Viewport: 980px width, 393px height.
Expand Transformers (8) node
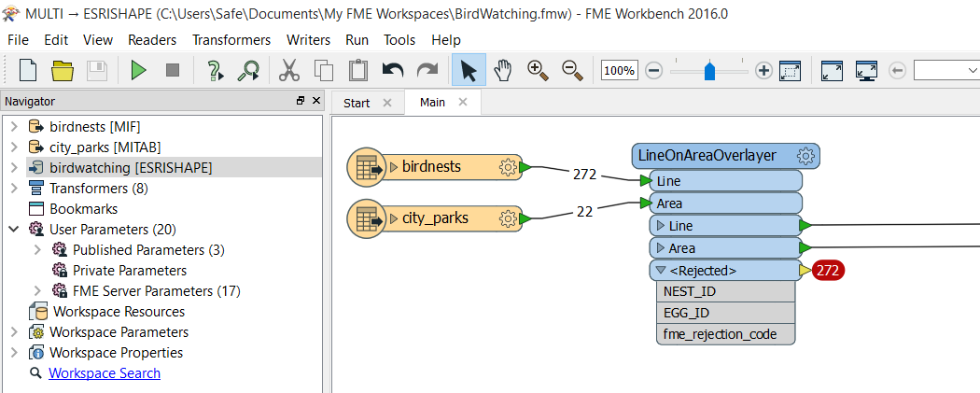point(14,188)
